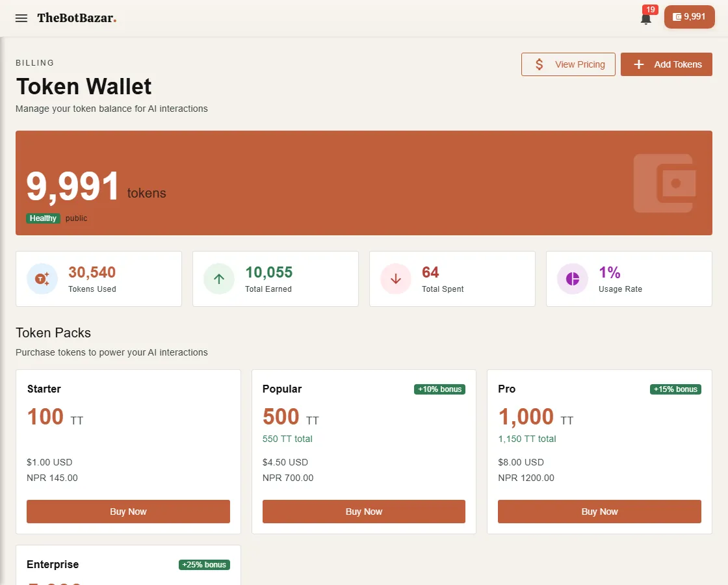Buy the Pro 1,000 TT pack
The width and height of the screenshot is (728, 585).
599,511
